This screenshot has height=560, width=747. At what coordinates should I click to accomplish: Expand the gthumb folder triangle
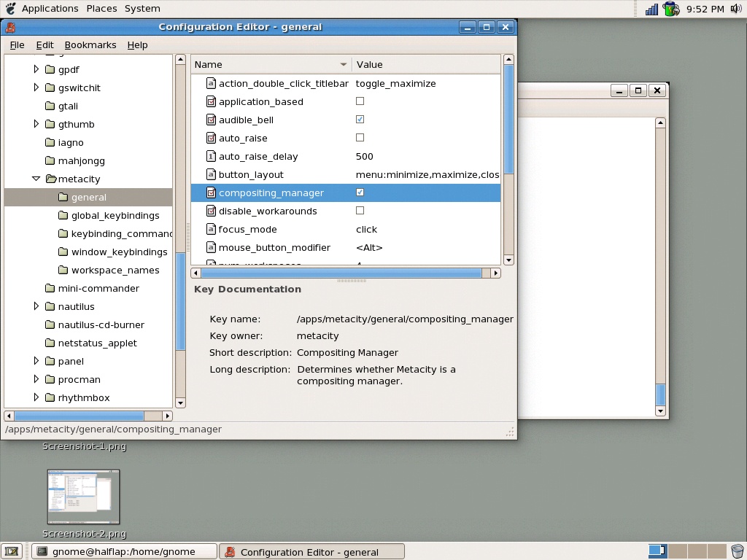(x=36, y=124)
